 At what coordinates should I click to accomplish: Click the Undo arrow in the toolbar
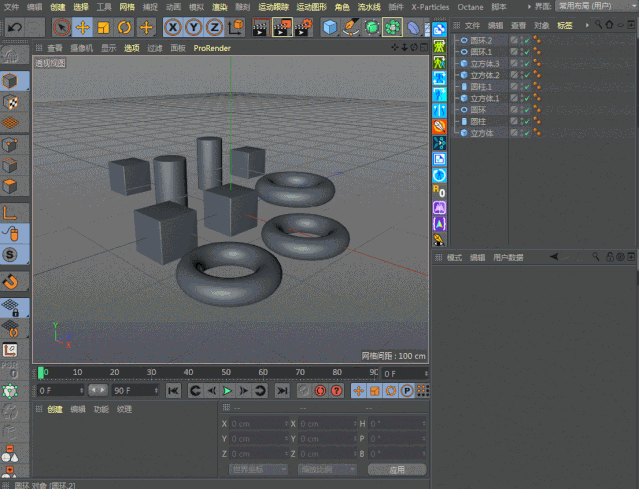(x=15, y=28)
